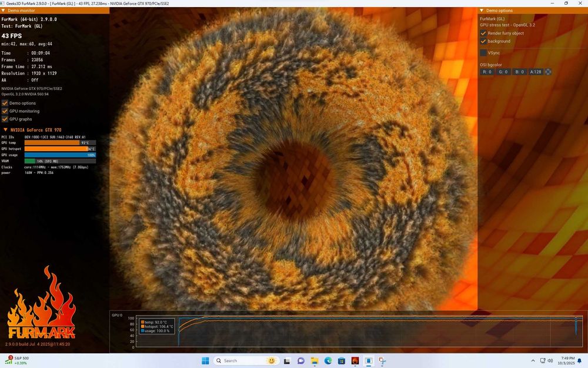Collapse the NVIDIA GeForce GTX 970 section
This screenshot has width=588, height=368.
5,130
